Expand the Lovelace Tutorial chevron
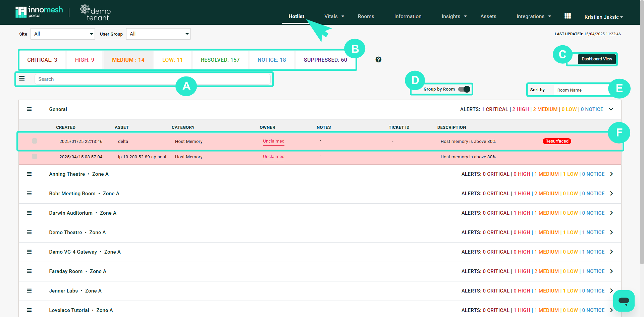The width and height of the screenshot is (644, 317). coord(611,310)
